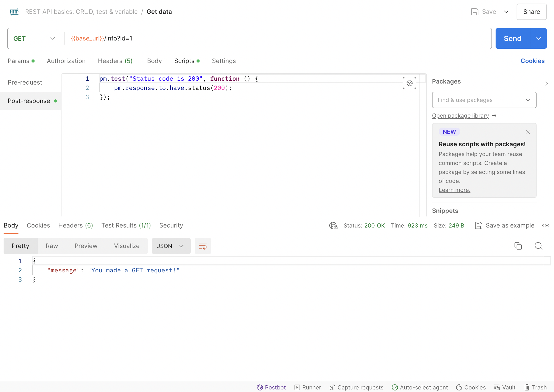Image resolution: width=554 pixels, height=392 pixels.
Task: Open the JSON format dropdown
Action: [x=171, y=246]
